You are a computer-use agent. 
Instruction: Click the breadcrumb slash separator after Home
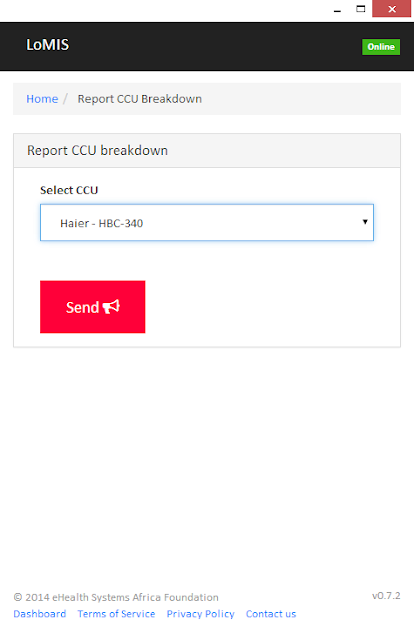[65, 99]
